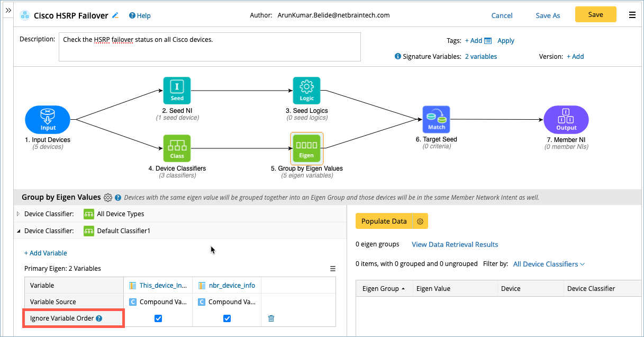Select the Seed Logics gear node
The image size is (644, 337).
[306, 91]
